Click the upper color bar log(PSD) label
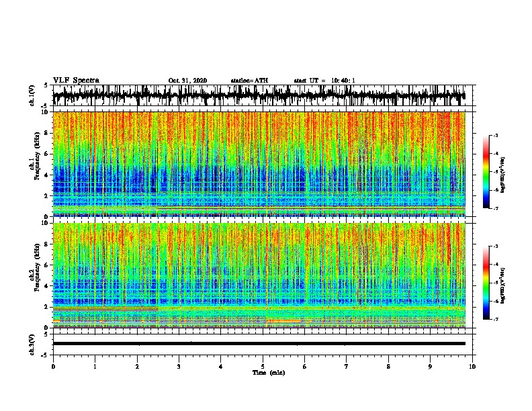Viewport: 532px width, 411px height. tap(503, 175)
